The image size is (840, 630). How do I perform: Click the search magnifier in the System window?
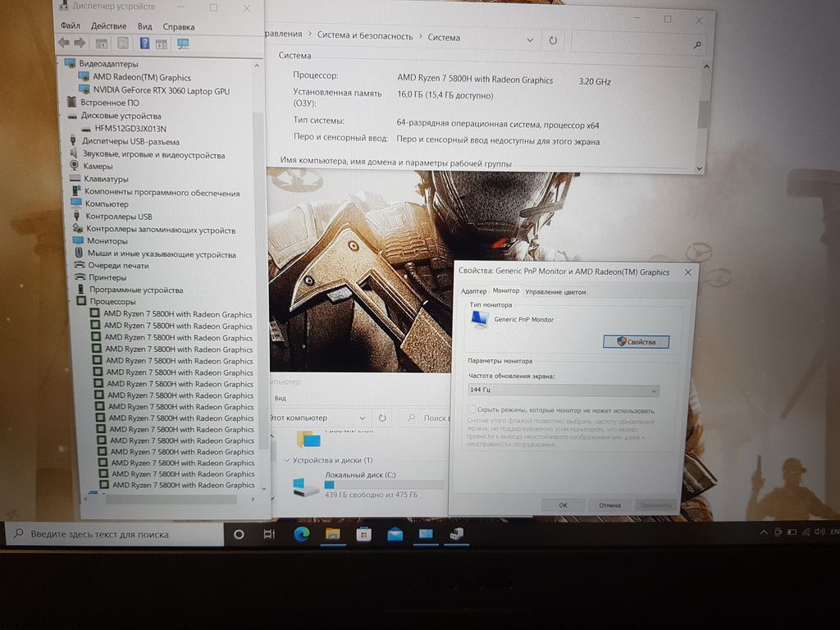tap(697, 45)
